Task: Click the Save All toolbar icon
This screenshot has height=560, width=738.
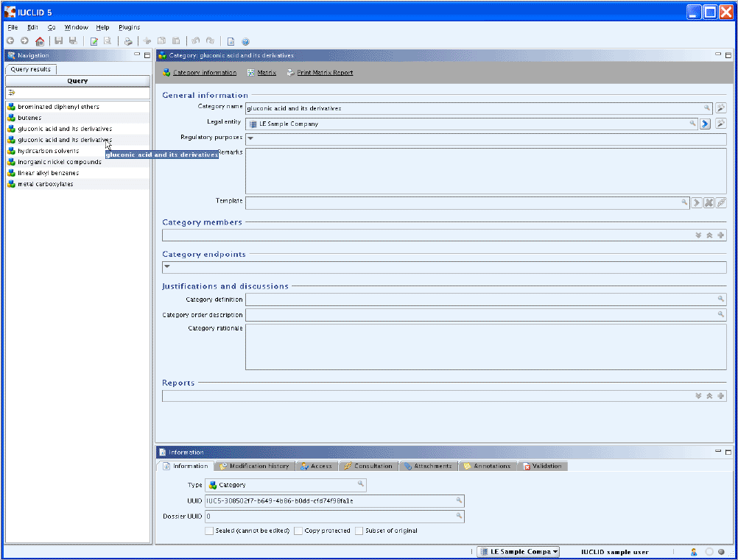Action: tap(73, 41)
